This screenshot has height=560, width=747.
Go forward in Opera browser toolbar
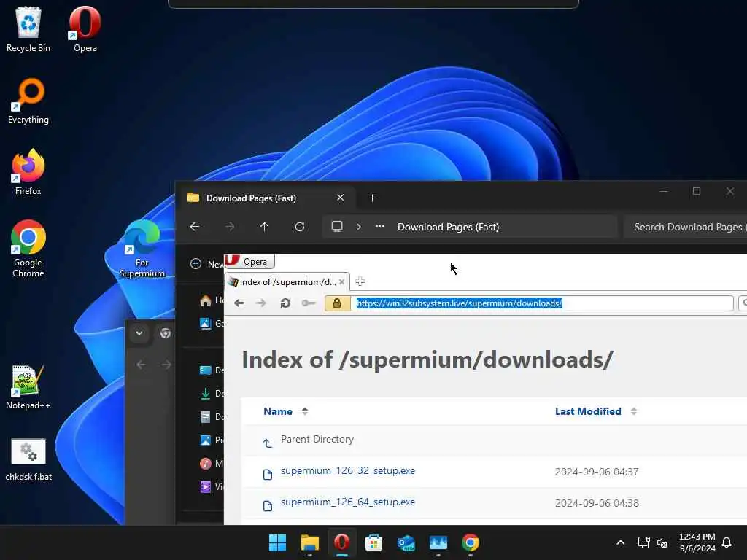pos(261,303)
